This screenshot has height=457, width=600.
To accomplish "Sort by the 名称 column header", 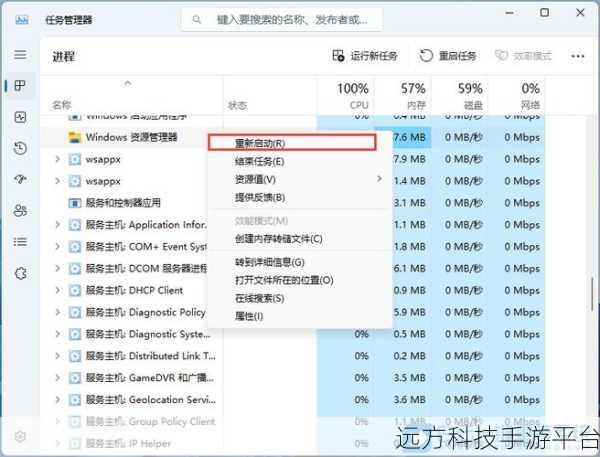I will 132,96.
